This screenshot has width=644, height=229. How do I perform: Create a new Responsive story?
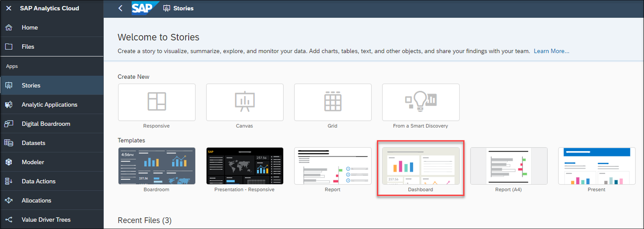[x=157, y=102]
